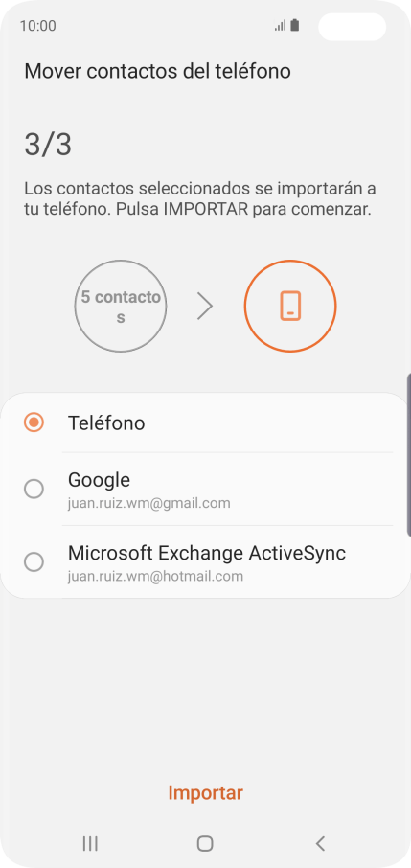
Task: Tap the Mover contactos del teléfono title
Action: coord(157,72)
